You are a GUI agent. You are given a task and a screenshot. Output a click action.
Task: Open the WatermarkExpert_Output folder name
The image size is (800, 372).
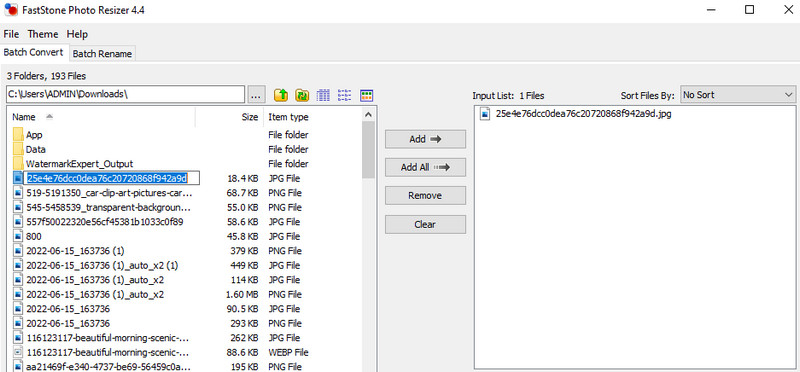80,164
